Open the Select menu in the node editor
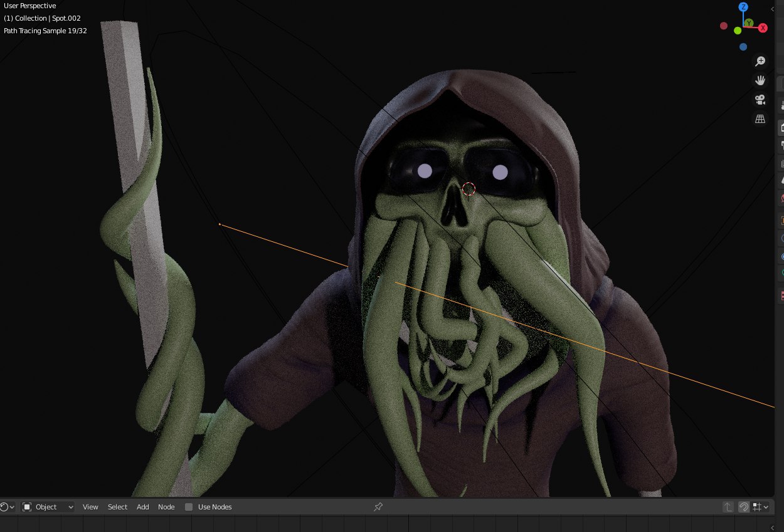The height and width of the screenshot is (532, 784). click(117, 507)
